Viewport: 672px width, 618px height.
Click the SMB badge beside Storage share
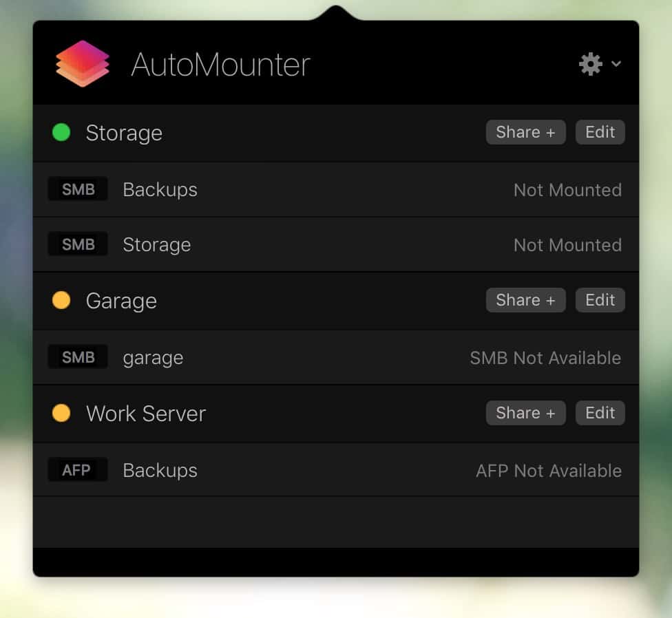[77, 244]
